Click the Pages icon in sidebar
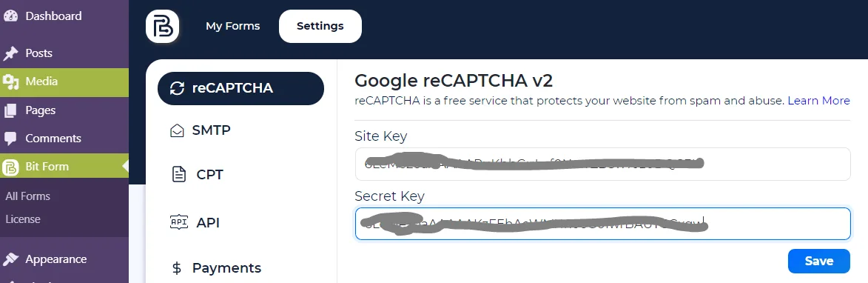 pos(10,110)
